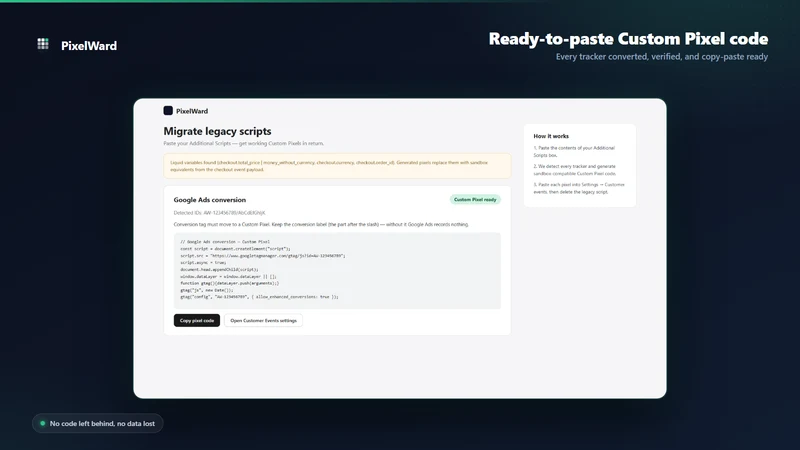This screenshot has height=450, width=800.
Task: Click step 3 'Paste each pixel into Settings' text
Action: point(579,188)
